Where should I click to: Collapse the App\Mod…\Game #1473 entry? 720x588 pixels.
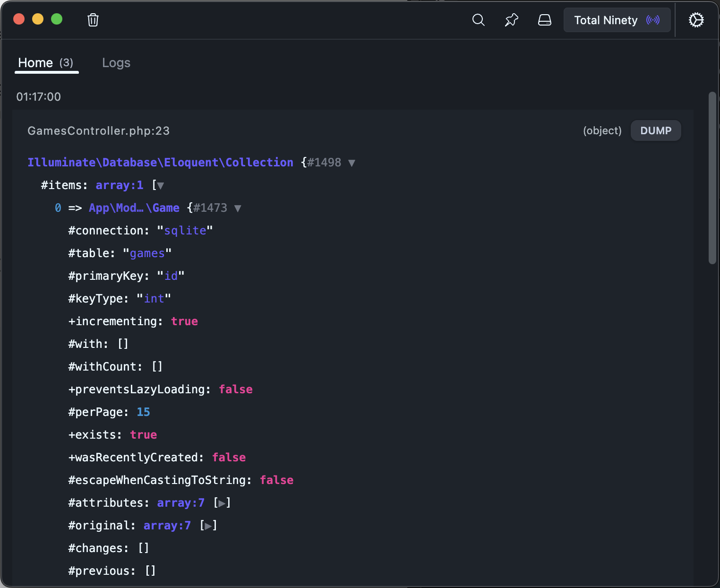[x=238, y=208]
